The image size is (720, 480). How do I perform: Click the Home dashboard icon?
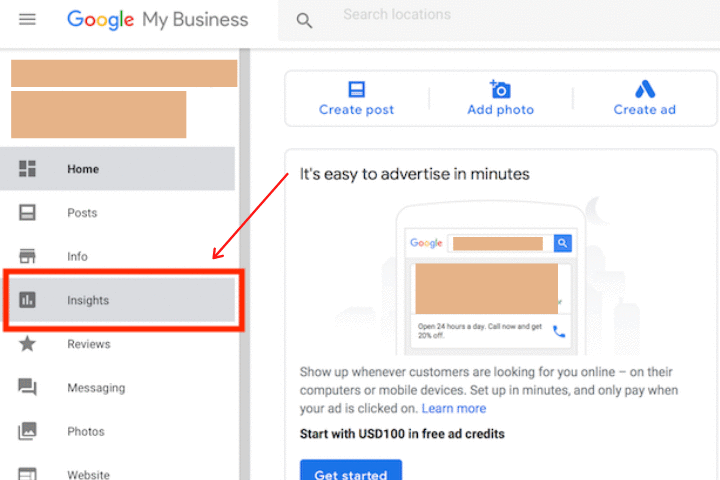pyautogui.click(x=27, y=169)
